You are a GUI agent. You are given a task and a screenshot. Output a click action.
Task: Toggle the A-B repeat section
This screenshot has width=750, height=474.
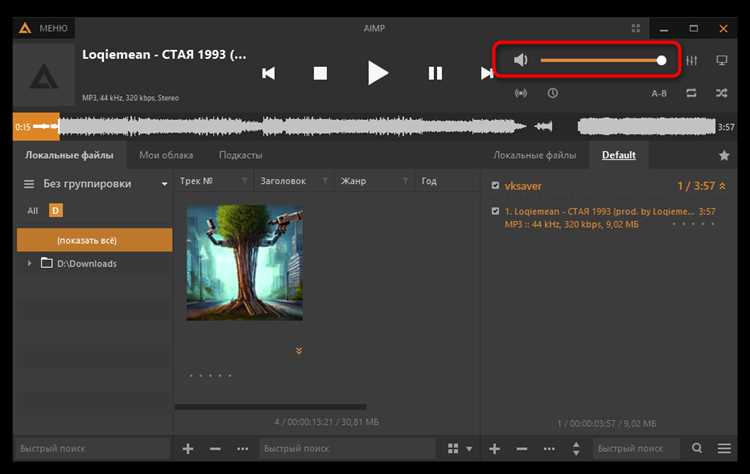point(659,93)
